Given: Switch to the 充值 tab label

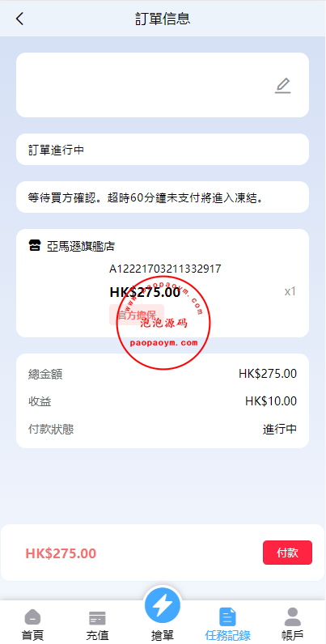Looking at the screenshot, I should (97, 635).
